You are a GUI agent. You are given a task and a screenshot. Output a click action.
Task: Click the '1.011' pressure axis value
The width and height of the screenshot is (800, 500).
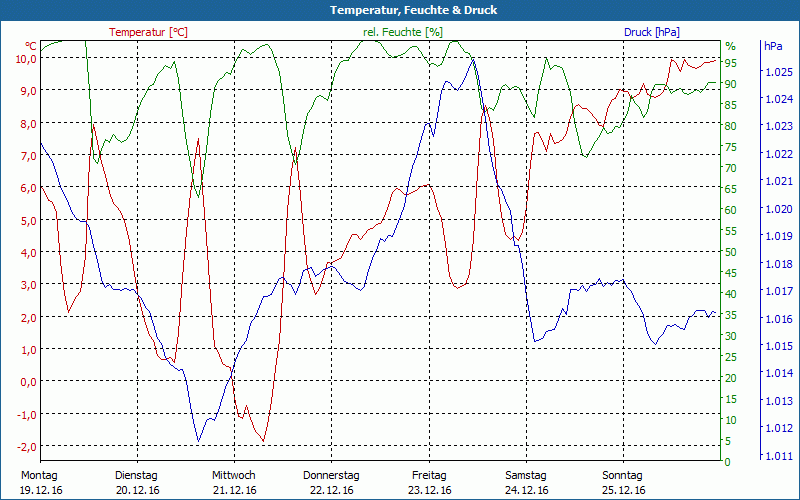coord(780,456)
